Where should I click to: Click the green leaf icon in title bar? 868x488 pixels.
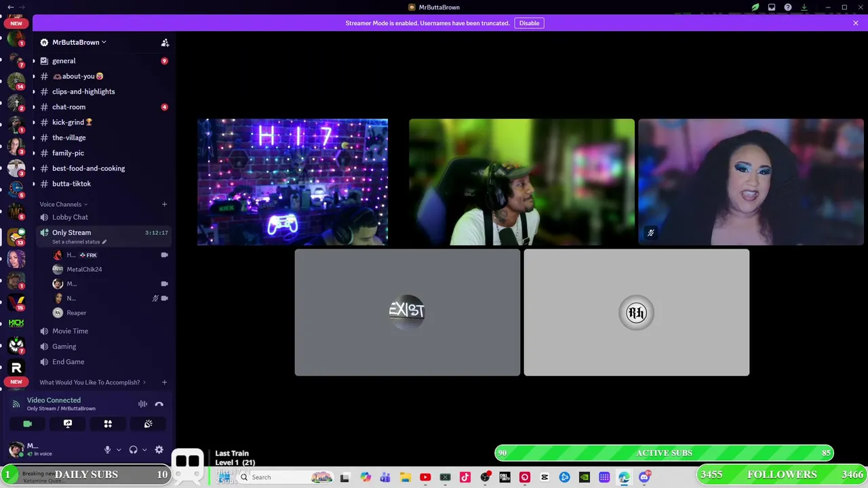pyautogui.click(x=755, y=7)
